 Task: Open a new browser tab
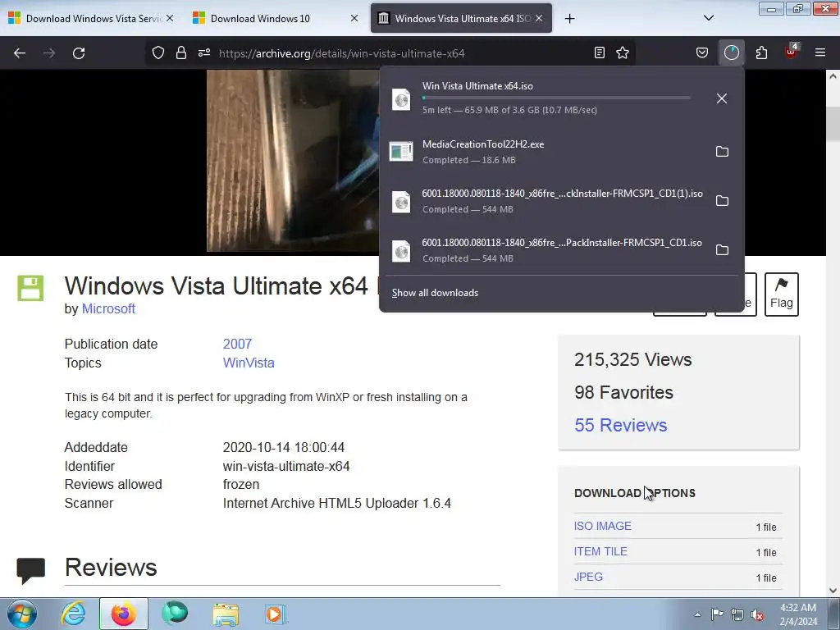(569, 19)
